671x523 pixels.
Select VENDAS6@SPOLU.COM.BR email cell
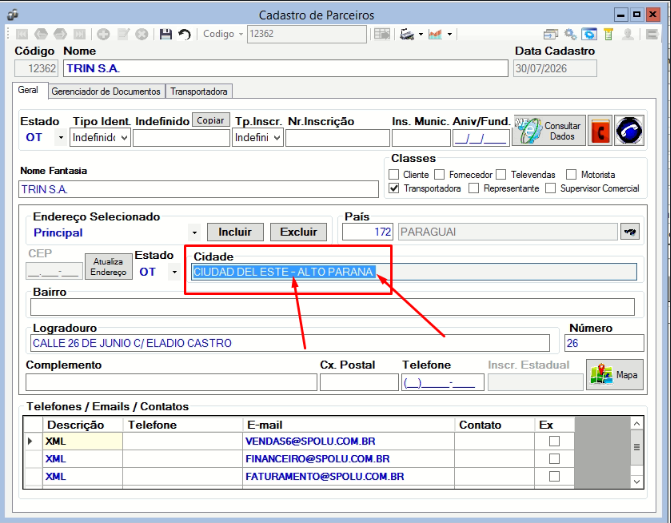tap(348, 441)
